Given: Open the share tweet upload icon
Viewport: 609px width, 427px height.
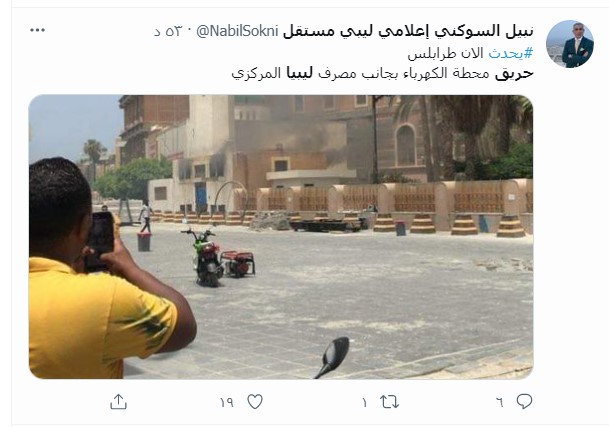Looking at the screenshot, I should coord(118,402).
